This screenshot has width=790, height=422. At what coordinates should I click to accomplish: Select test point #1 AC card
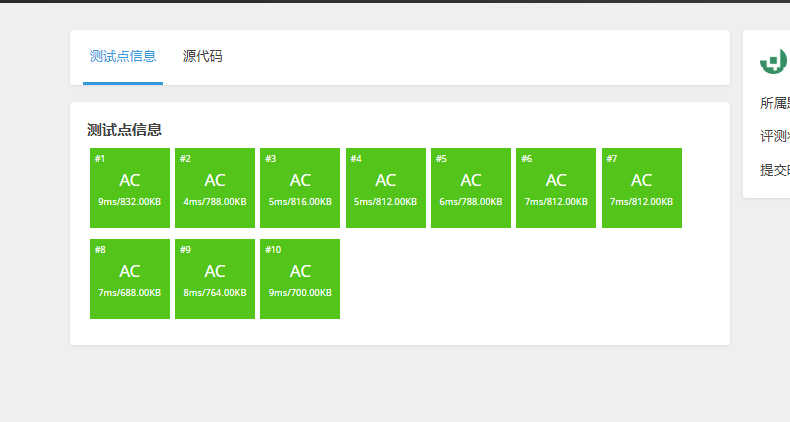(130, 188)
